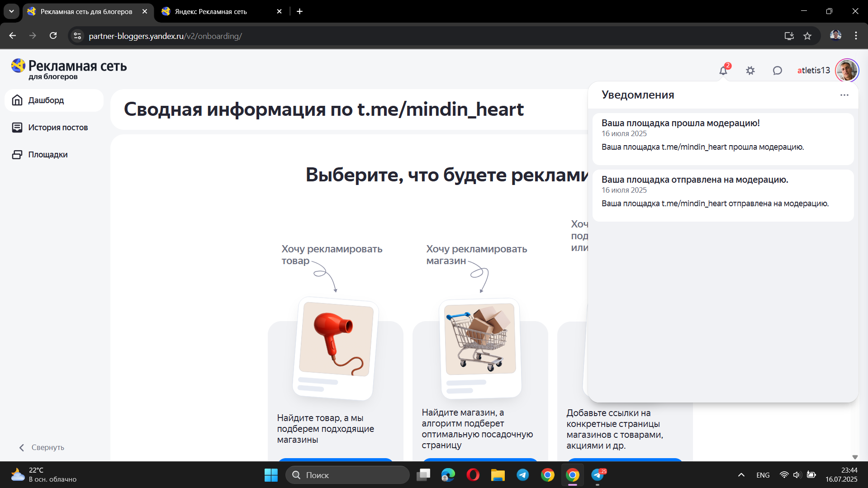Open Telegram from taskbar
This screenshot has width=868, height=488.
522,475
